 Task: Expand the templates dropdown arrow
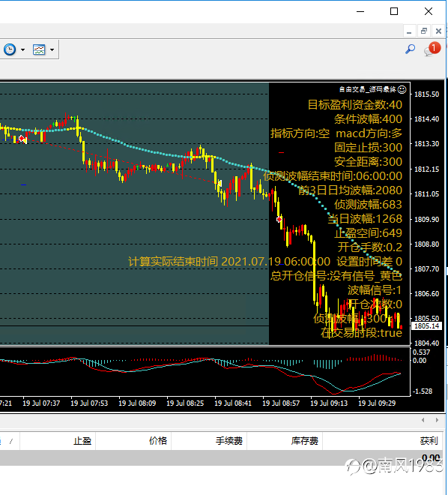(52, 49)
